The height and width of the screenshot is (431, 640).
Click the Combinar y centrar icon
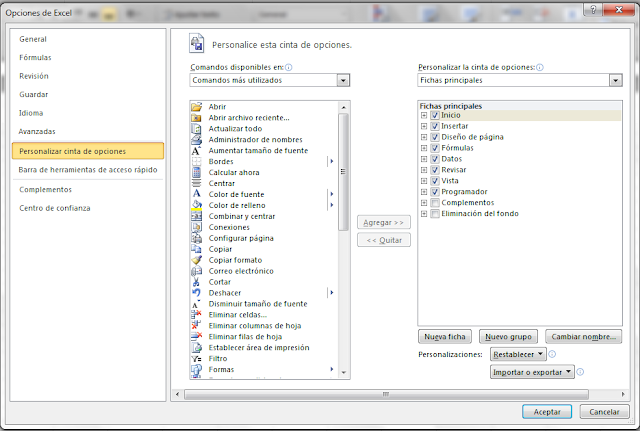[x=197, y=216]
